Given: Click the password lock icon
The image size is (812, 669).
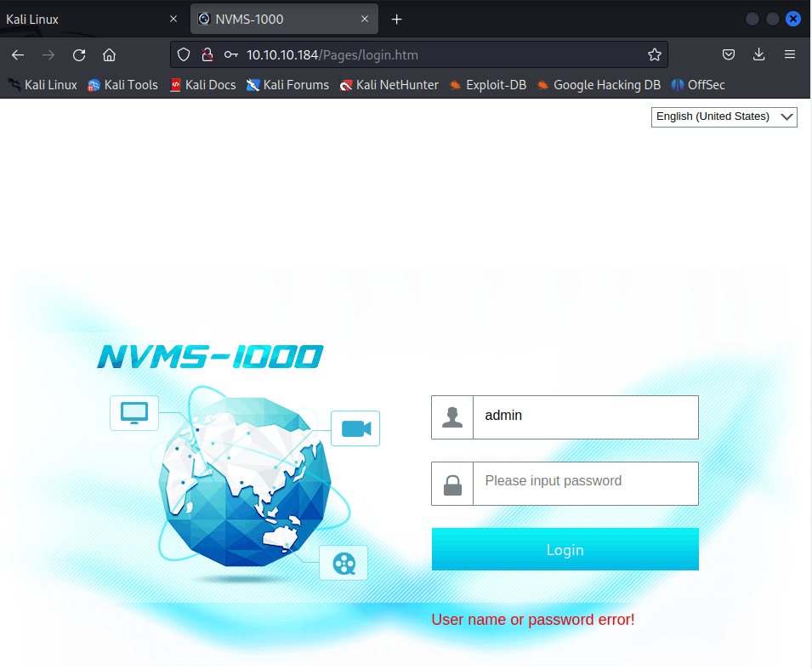Looking at the screenshot, I should [452, 485].
